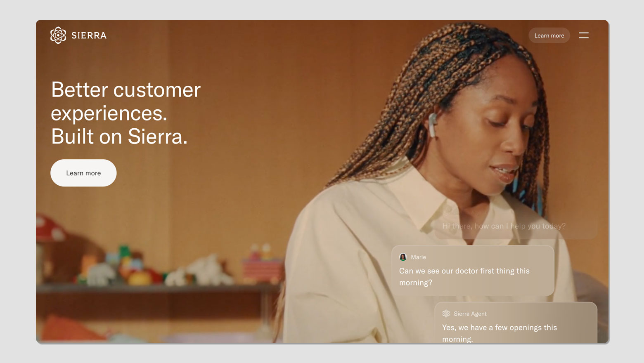644x363 pixels.
Task: Click the top-right Learn more button
Action: point(549,35)
